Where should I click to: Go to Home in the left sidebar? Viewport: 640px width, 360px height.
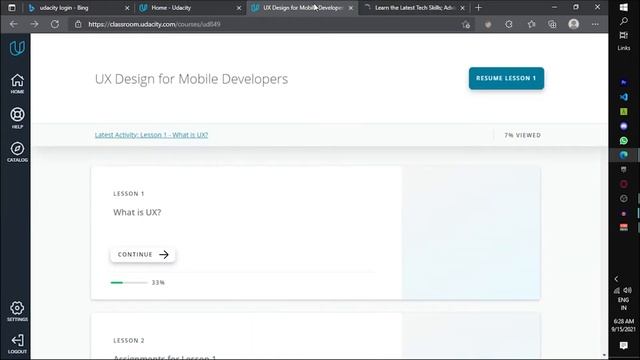17,84
